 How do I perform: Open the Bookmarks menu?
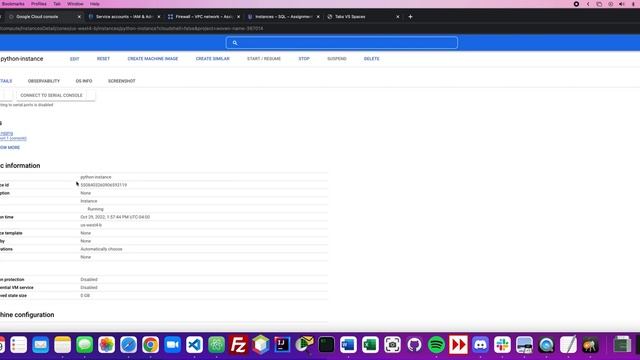tap(13, 4)
